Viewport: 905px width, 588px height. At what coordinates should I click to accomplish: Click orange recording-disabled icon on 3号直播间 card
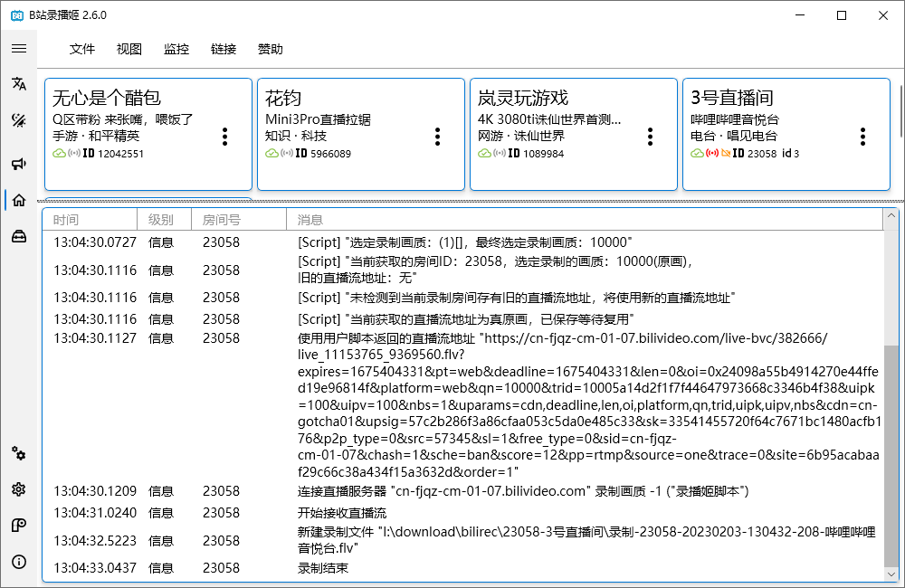[x=726, y=154]
